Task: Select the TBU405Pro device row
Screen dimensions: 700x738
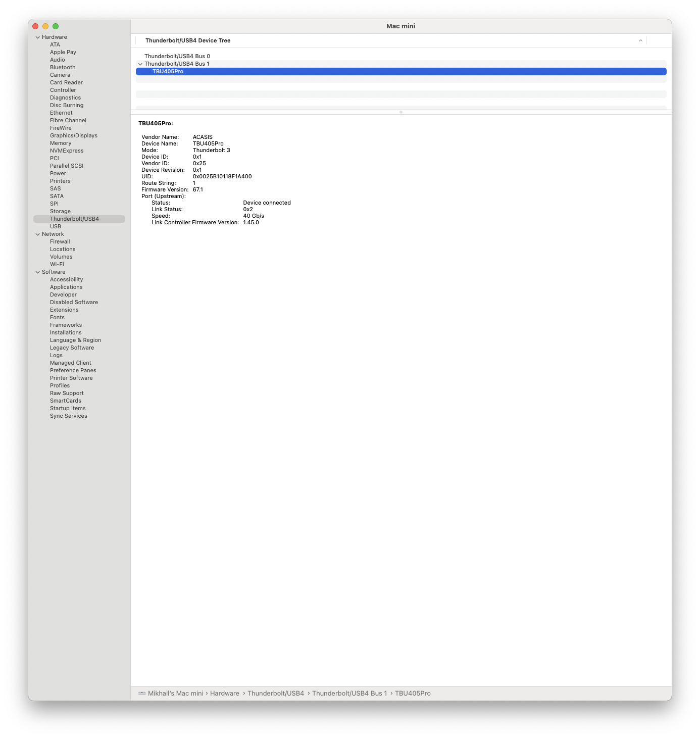Action: (x=401, y=72)
